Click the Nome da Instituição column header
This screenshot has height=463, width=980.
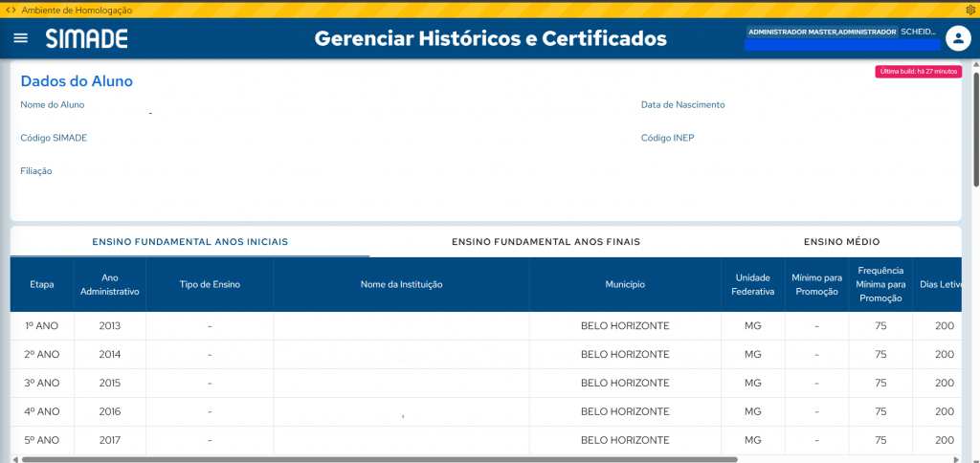point(401,284)
